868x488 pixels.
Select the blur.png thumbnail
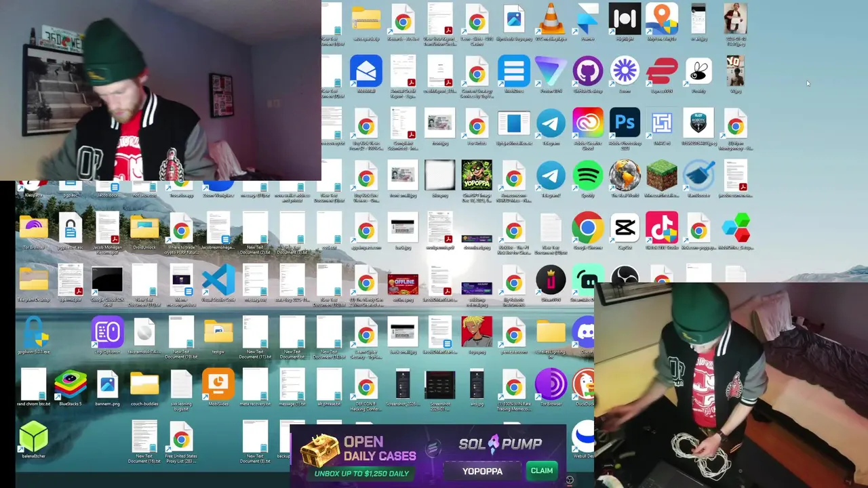click(440, 176)
